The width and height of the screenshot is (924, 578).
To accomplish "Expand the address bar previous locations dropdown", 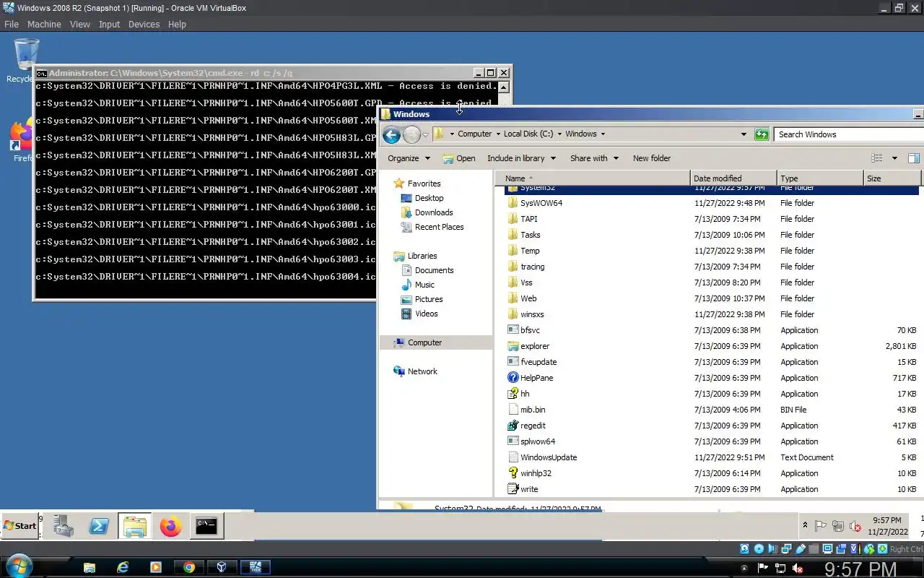I will [x=744, y=134].
